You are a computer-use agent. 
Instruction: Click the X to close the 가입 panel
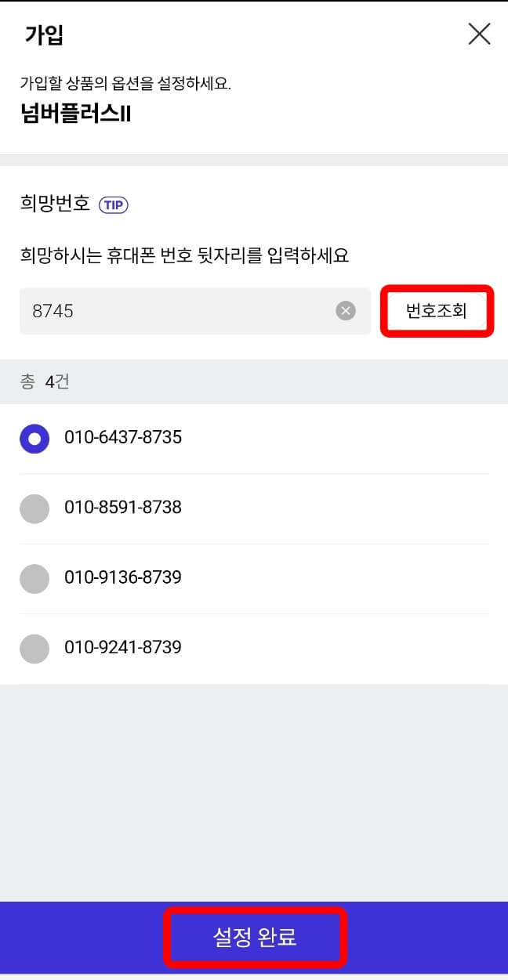click(479, 34)
